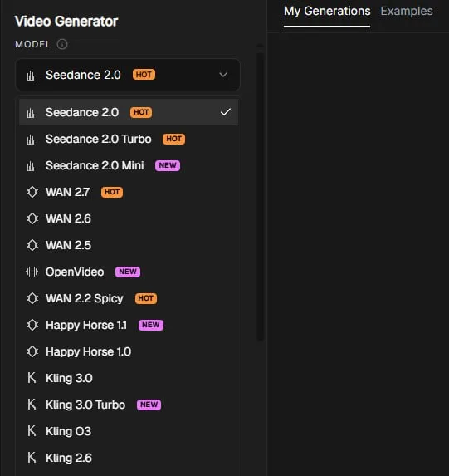The image size is (449, 476).
Task: Click the OpenVideo waveform icon
Action: [x=32, y=272]
